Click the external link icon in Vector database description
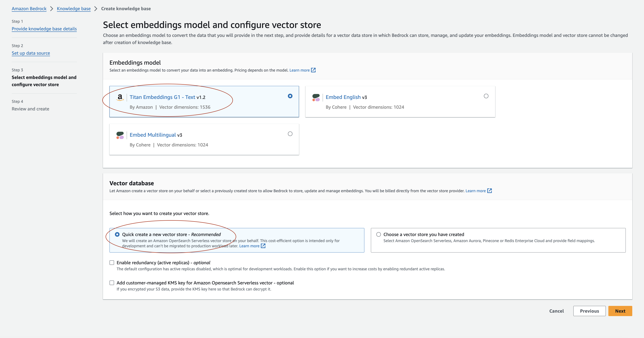 [490, 191]
